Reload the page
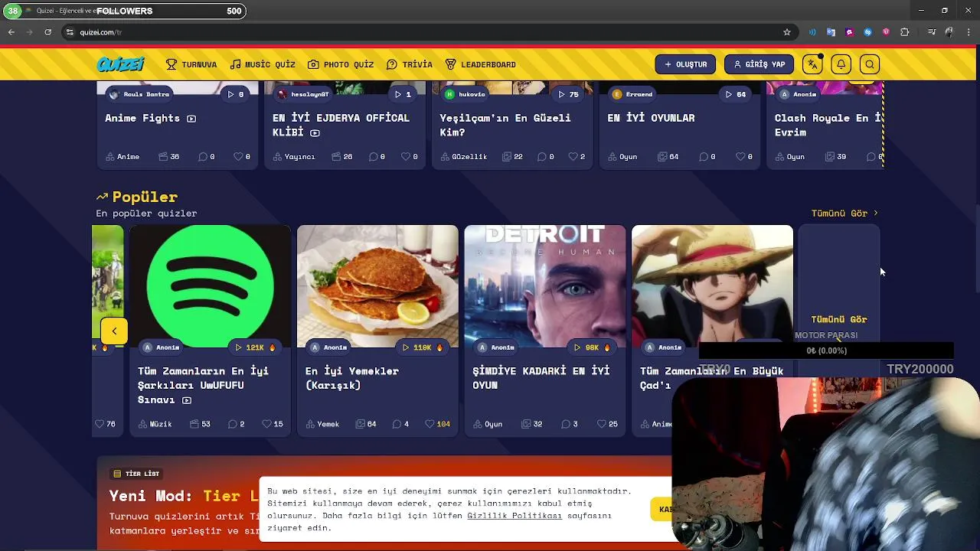 click(x=47, y=32)
